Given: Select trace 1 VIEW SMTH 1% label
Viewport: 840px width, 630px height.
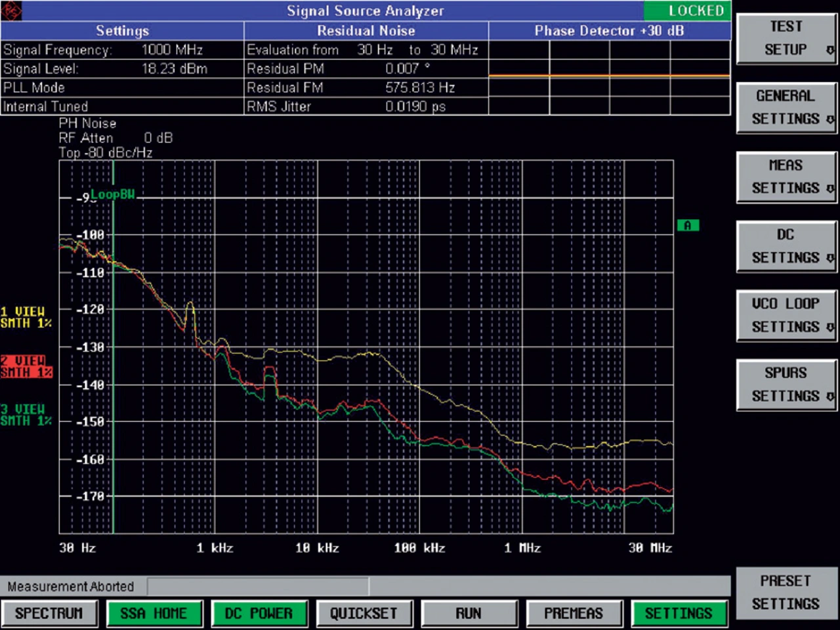Looking at the screenshot, I should pyautogui.click(x=26, y=317).
